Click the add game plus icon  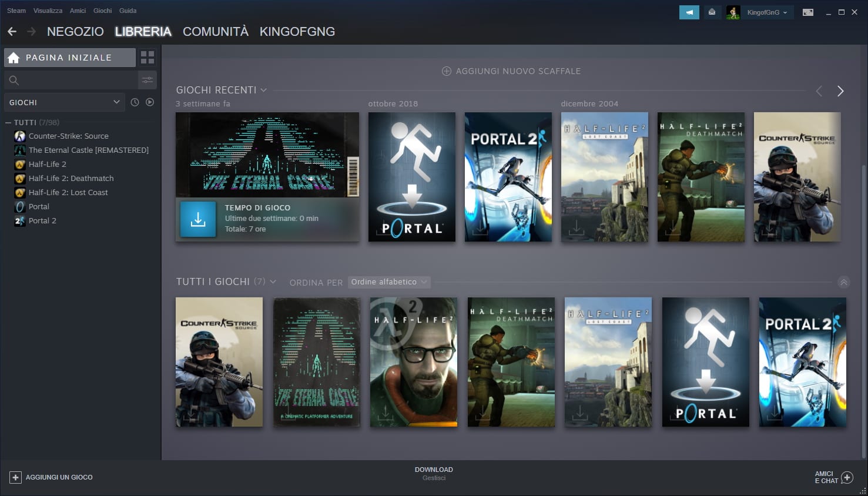coord(16,477)
